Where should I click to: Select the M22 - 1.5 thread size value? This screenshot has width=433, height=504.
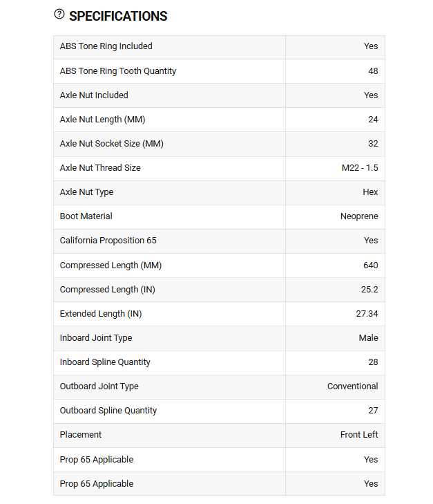(x=360, y=168)
